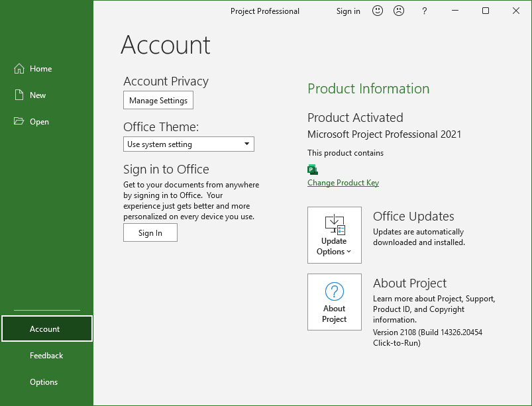This screenshot has width=532, height=406.
Task: Click the New document icon
Action: pos(19,95)
